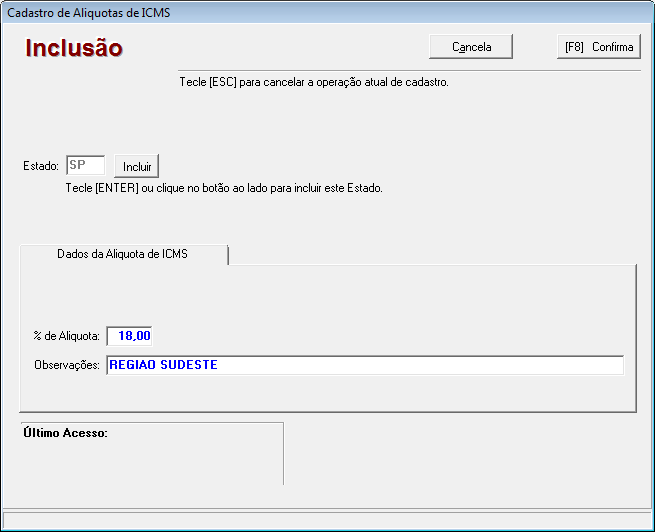Click the Cancela button
This screenshot has height=532, width=655.
[471, 47]
